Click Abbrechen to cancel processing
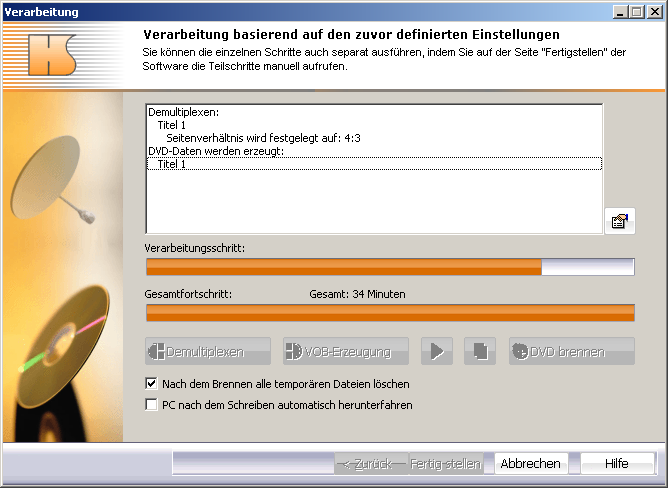 click(x=530, y=463)
